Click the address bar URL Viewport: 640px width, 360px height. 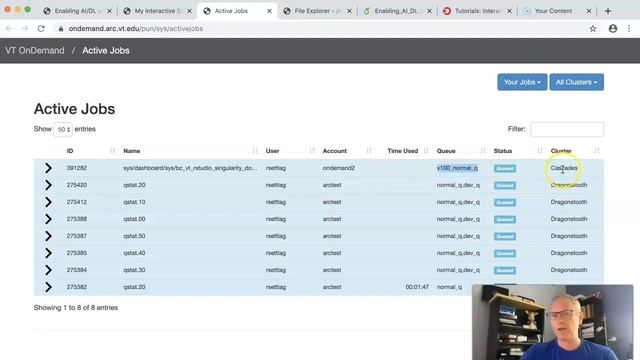[136, 29]
